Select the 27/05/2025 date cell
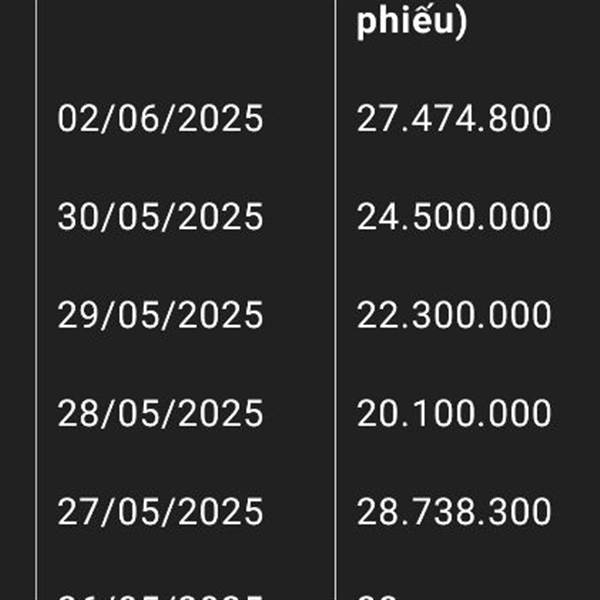 pos(160,512)
